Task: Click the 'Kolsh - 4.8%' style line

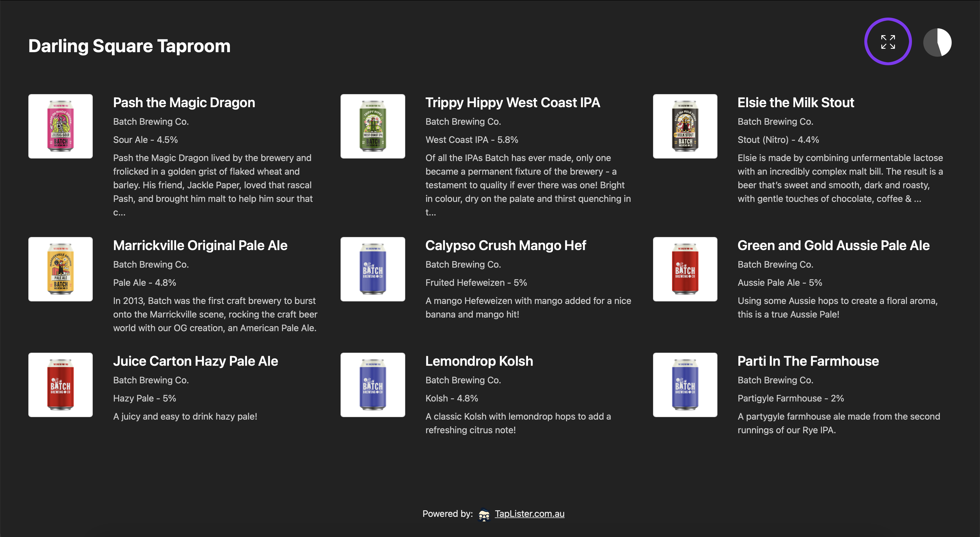Action: pos(451,398)
